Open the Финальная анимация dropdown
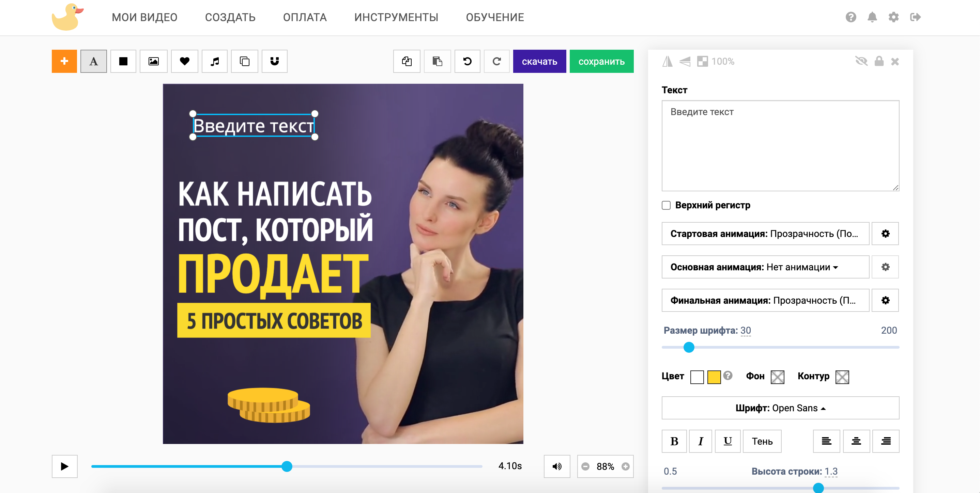Screen dimensions: 980x493 tap(765, 301)
